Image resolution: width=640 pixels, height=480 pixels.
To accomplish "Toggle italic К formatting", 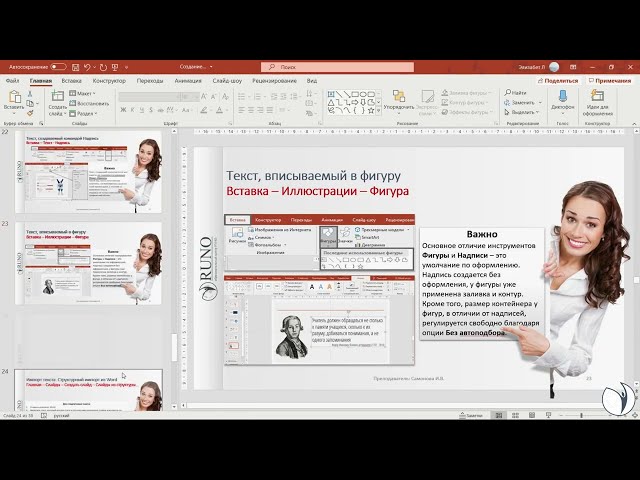I will 132,110.
